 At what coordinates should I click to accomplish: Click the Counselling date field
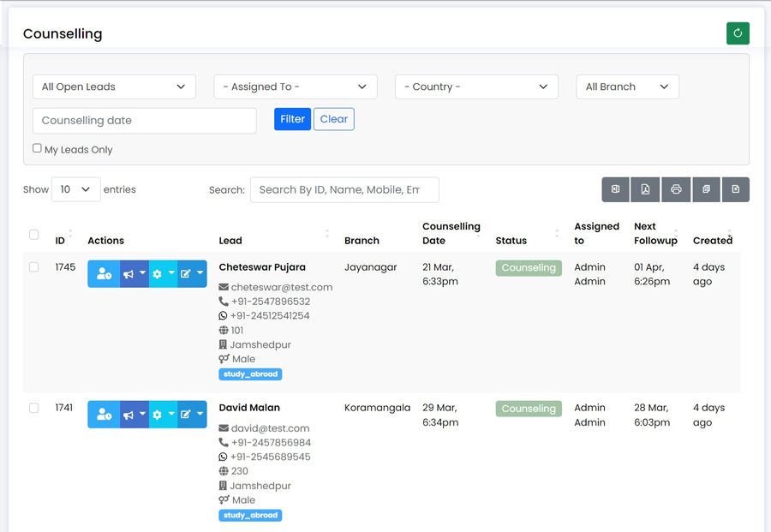tap(145, 121)
